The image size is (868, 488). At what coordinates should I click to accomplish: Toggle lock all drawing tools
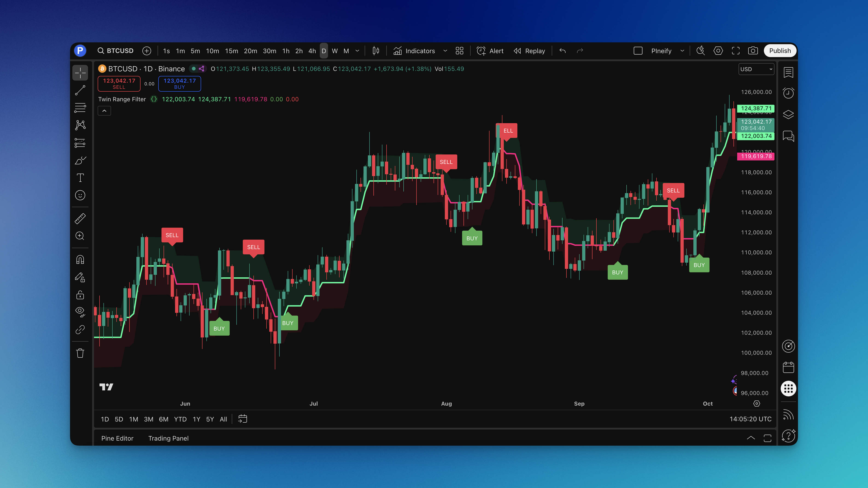click(x=80, y=295)
